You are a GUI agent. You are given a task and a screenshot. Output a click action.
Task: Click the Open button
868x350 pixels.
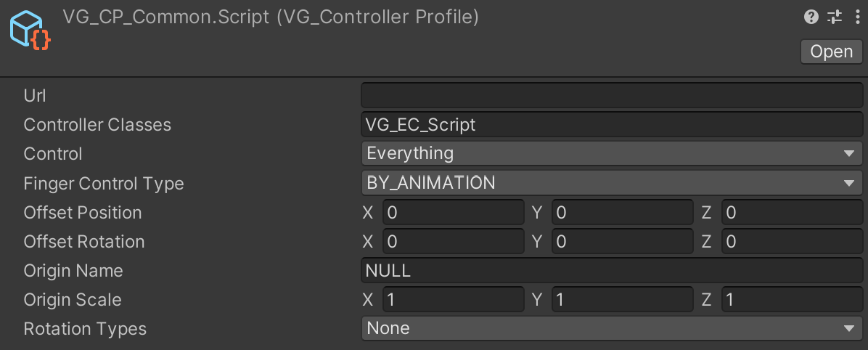pyautogui.click(x=831, y=52)
